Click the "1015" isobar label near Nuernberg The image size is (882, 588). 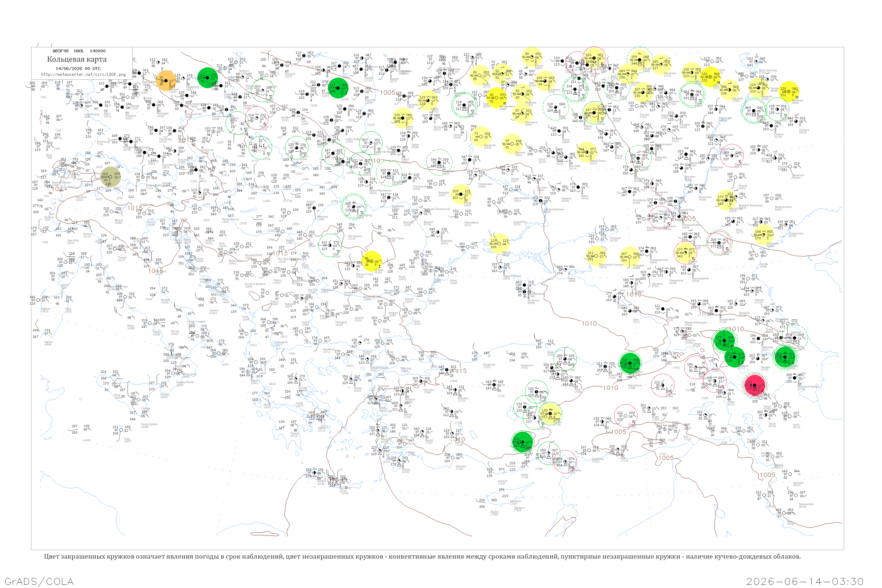point(187,140)
